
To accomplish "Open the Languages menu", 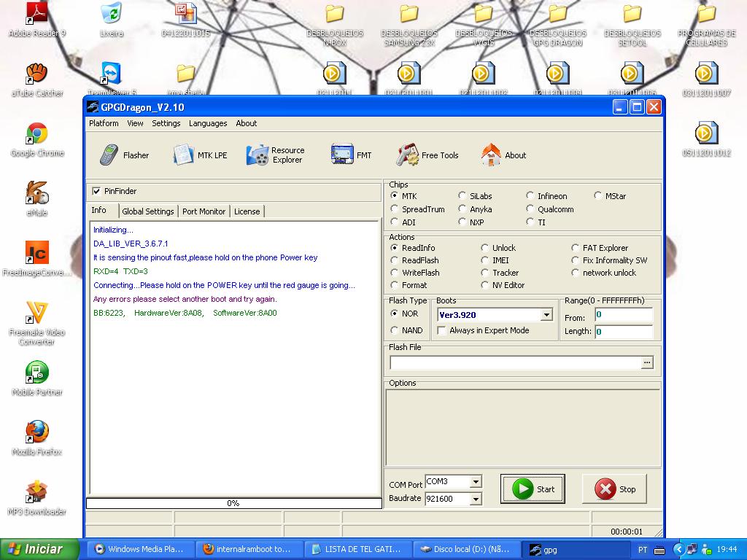I will 208,123.
